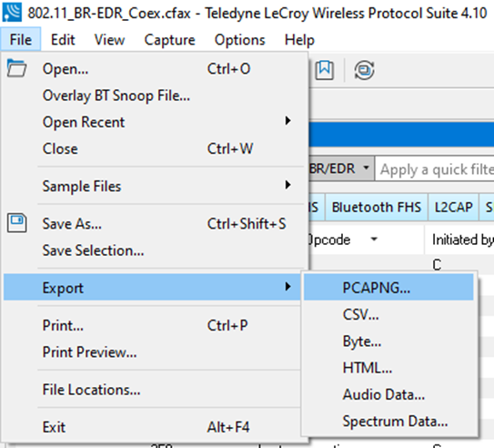This screenshot has width=494, height=448.
Task: Open the Opcode column filter dropdown
Action: pos(374,239)
